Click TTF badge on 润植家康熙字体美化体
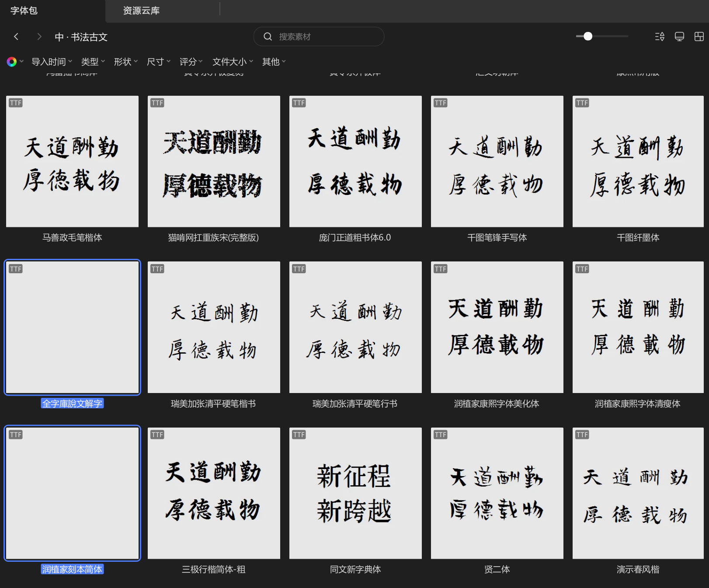The image size is (709, 588). 441,269
